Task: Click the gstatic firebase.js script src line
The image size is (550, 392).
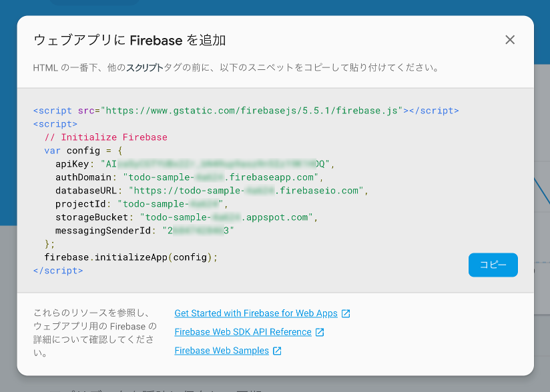Action: tap(246, 111)
